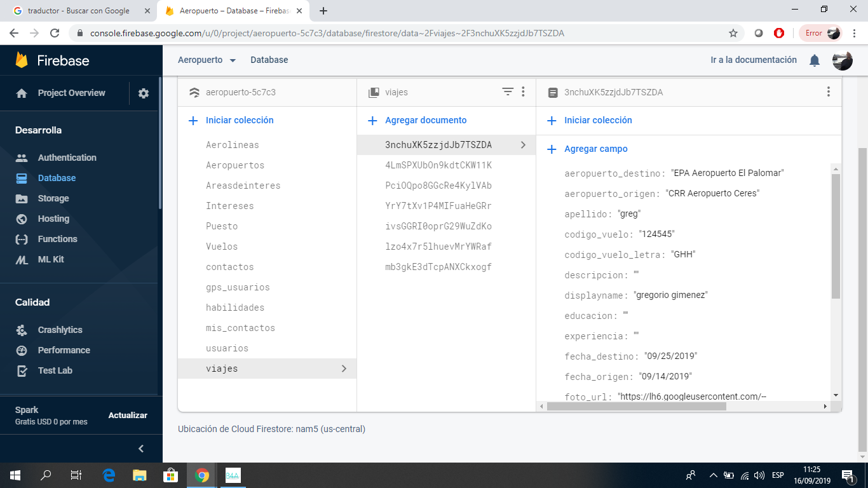Select the Aeropuertos collection
Image resolution: width=868 pixels, height=488 pixels.
(235, 165)
